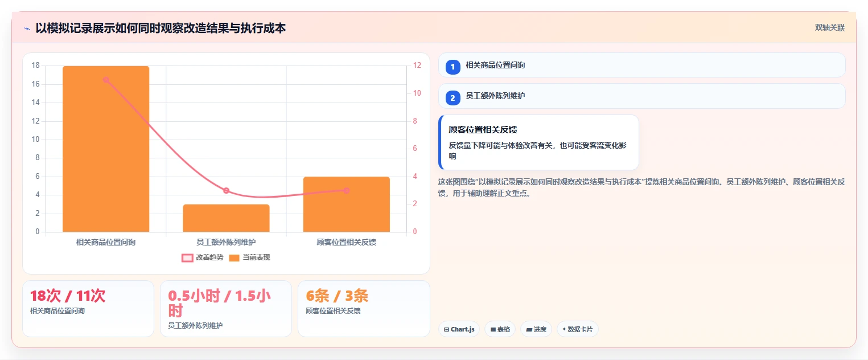The height and width of the screenshot is (360, 868).
Task: Toggle the 当前表现 orange legend swatch
Action: tap(234, 257)
